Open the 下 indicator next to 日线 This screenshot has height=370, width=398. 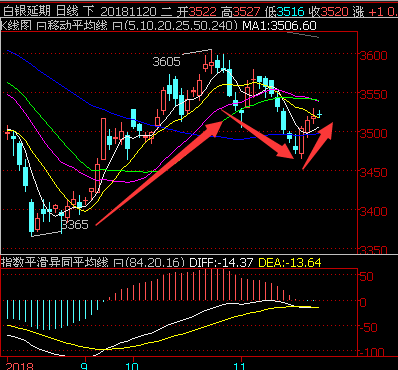pos(89,12)
